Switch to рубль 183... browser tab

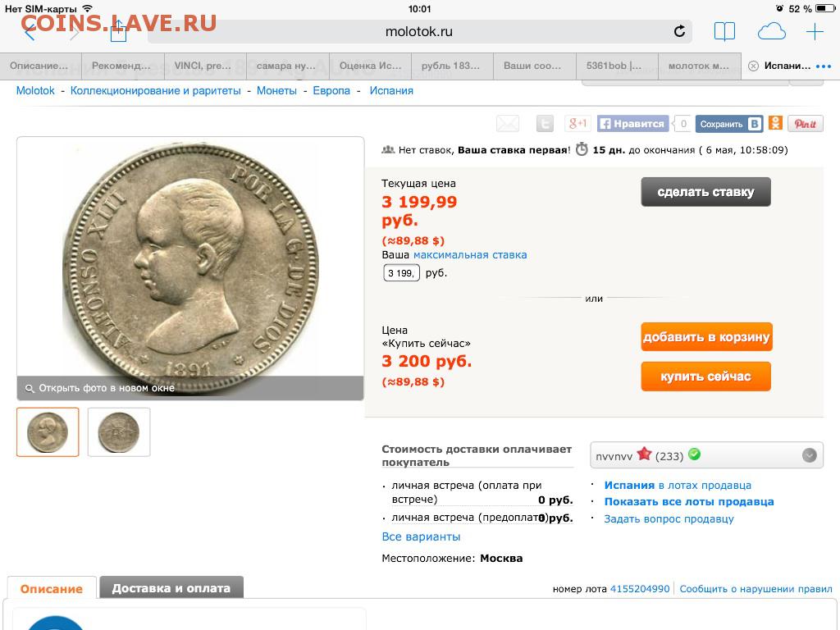450,66
